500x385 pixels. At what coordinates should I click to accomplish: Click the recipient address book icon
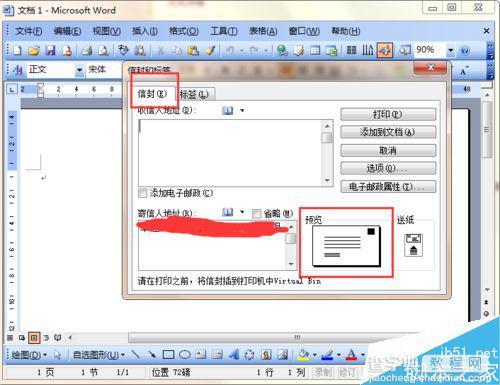tap(228, 110)
